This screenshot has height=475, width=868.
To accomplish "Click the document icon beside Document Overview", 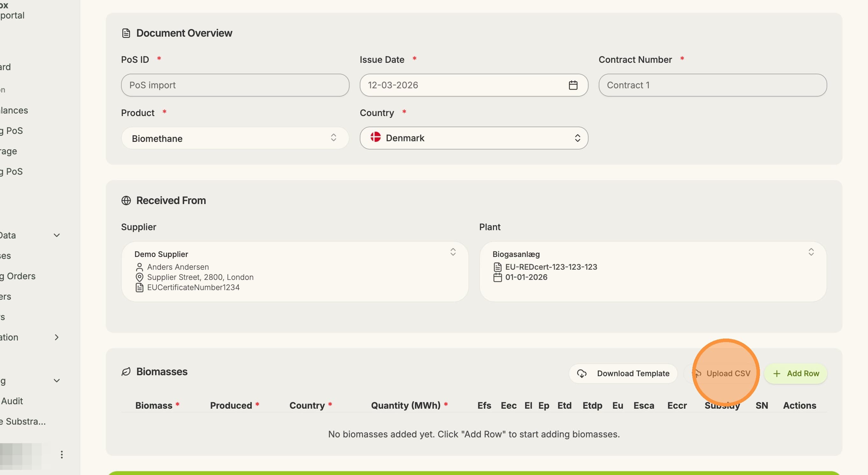I will tap(126, 33).
